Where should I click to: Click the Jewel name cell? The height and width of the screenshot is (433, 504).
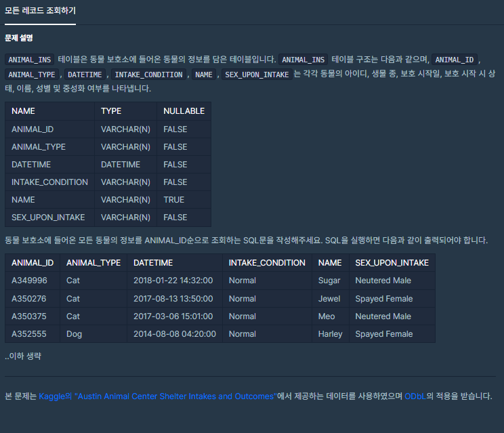329,299
